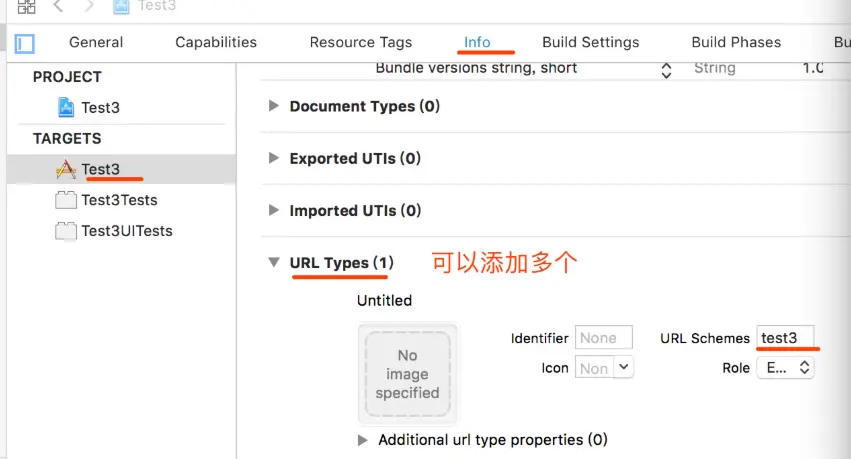The height and width of the screenshot is (459, 851).
Task: Click the Test3Tests target folder icon
Action: coord(66,200)
